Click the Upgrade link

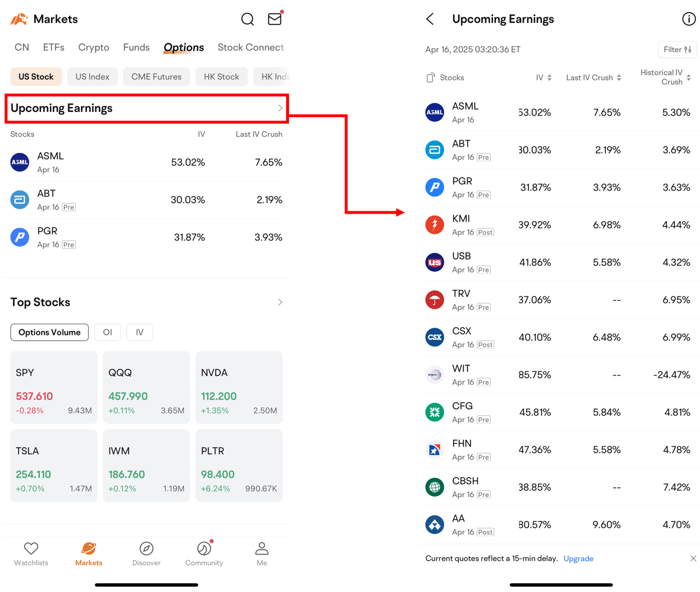point(579,559)
